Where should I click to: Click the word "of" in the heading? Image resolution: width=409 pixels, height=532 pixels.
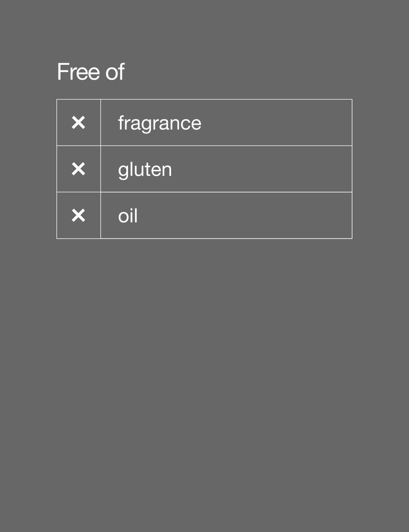tap(115, 72)
